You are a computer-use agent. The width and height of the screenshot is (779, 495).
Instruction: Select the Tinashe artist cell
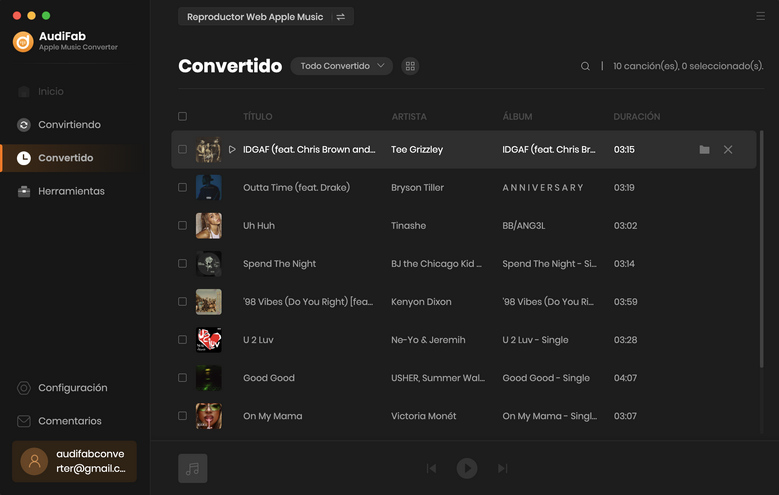(x=408, y=226)
